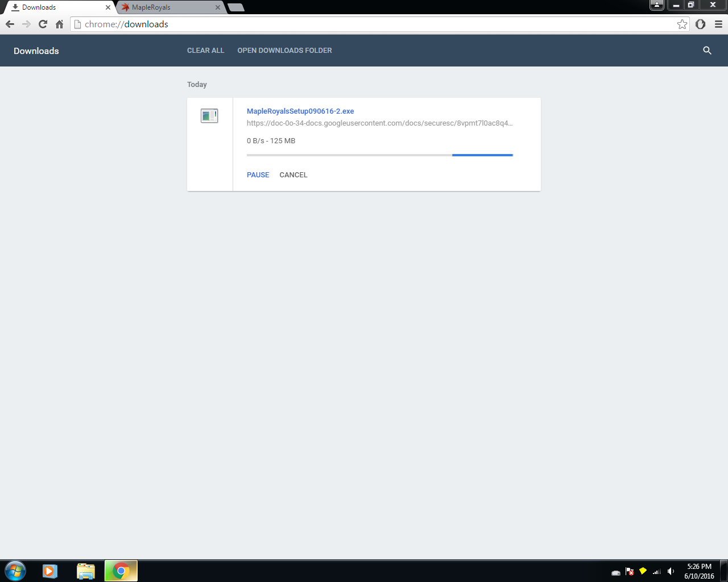Image resolution: width=728 pixels, height=582 pixels.
Task: Close the Downloads tab
Action: (x=108, y=7)
